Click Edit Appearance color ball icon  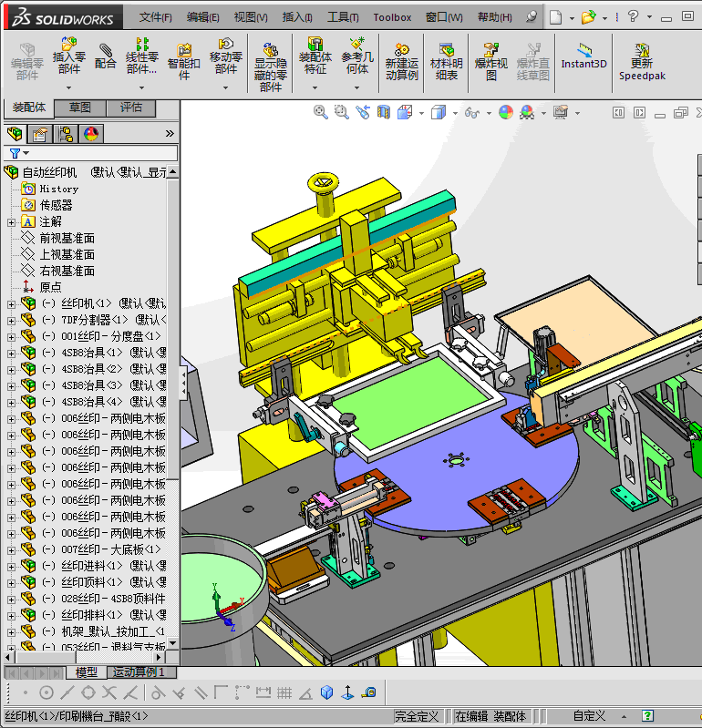tap(505, 112)
